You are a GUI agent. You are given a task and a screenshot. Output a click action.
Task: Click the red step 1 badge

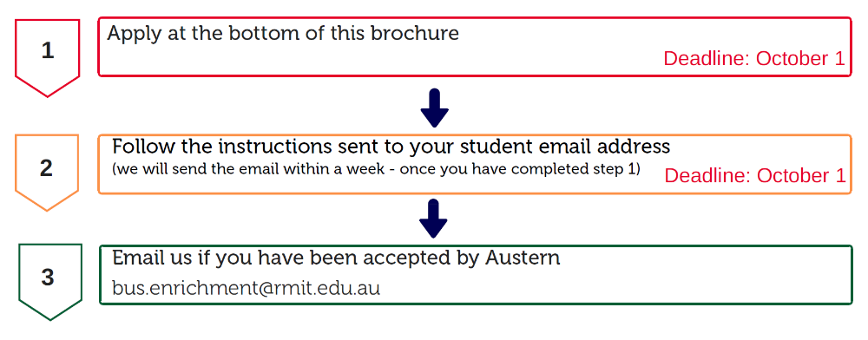click(47, 58)
